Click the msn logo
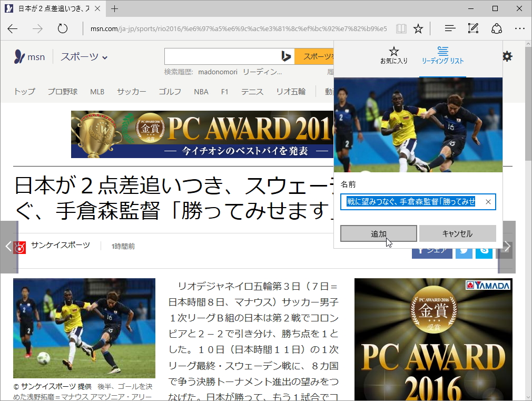This screenshot has width=532, height=401. click(x=29, y=56)
